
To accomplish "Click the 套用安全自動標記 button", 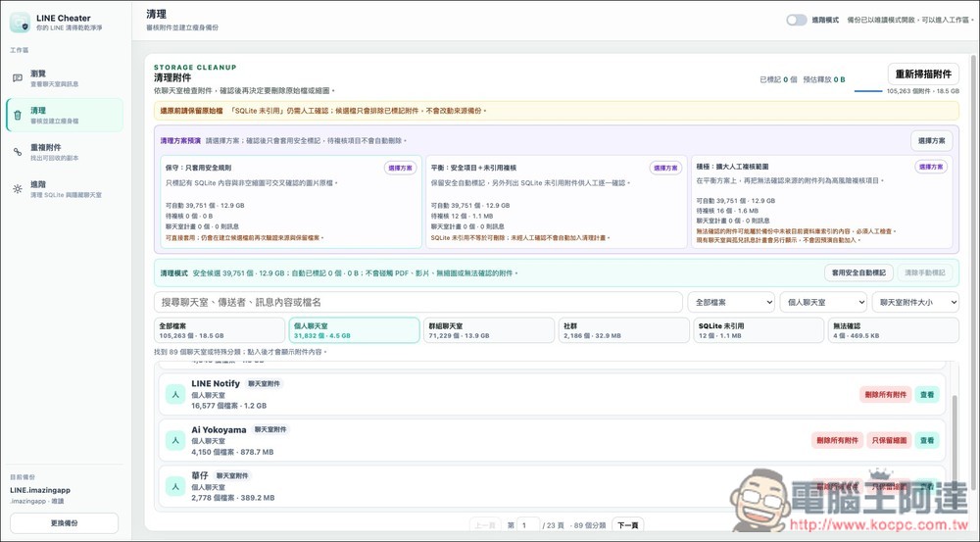I will (858, 272).
